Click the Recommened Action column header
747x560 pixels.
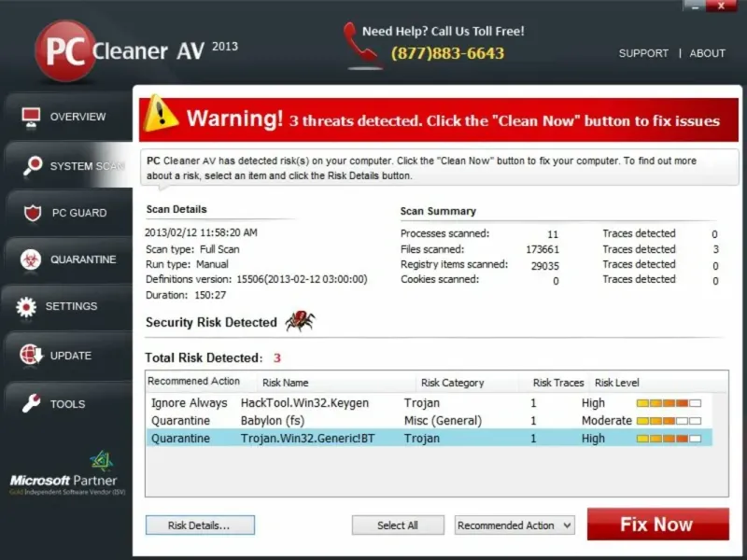click(x=193, y=382)
